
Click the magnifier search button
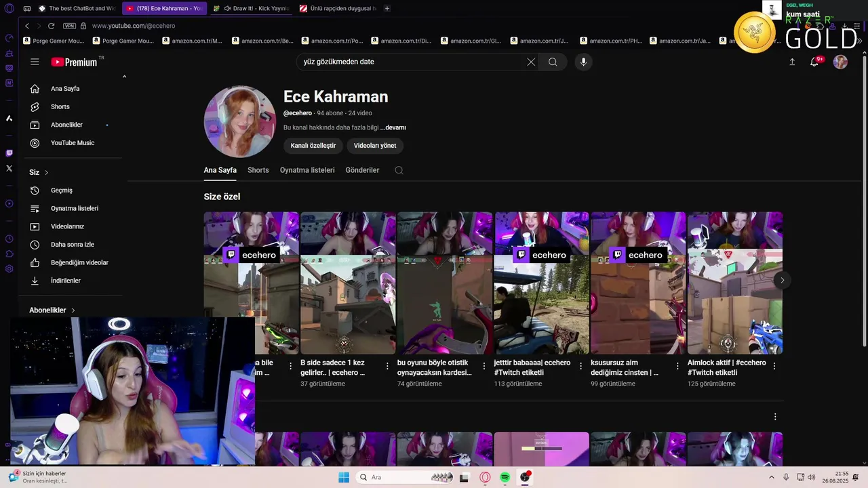pyautogui.click(x=553, y=62)
